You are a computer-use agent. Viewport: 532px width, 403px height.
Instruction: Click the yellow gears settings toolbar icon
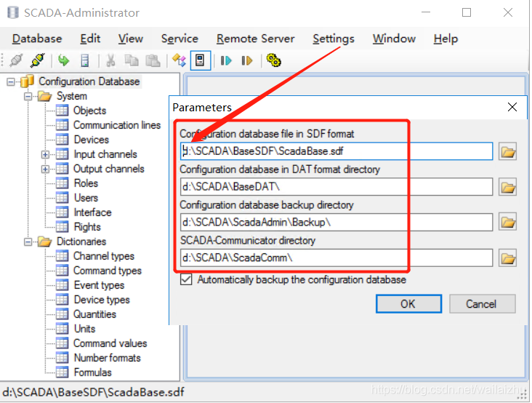point(273,60)
